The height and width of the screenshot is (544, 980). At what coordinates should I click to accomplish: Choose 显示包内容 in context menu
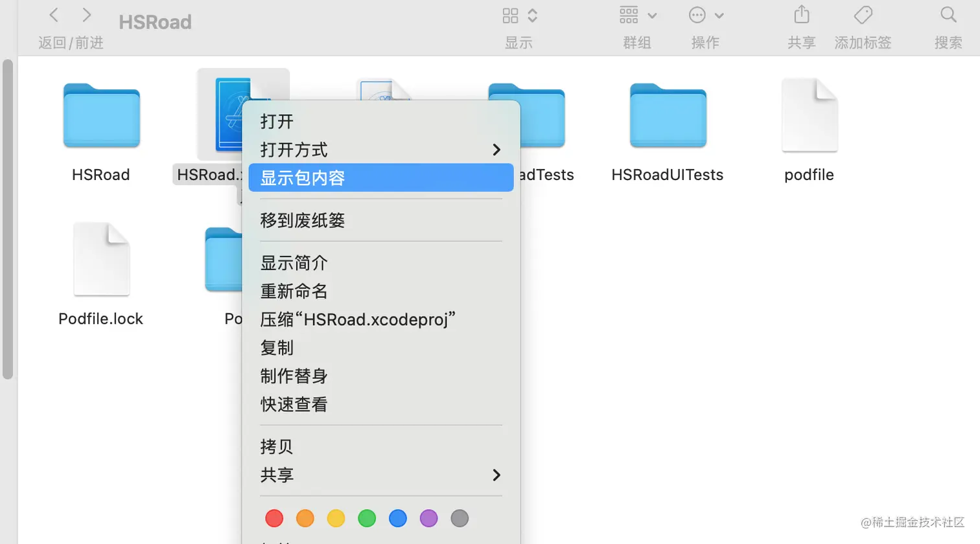[381, 177]
